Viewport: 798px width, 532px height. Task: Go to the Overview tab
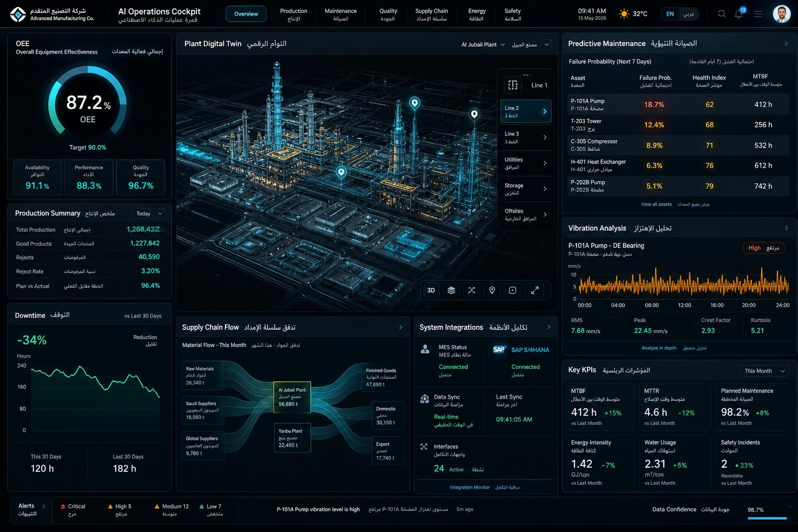[x=246, y=14]
